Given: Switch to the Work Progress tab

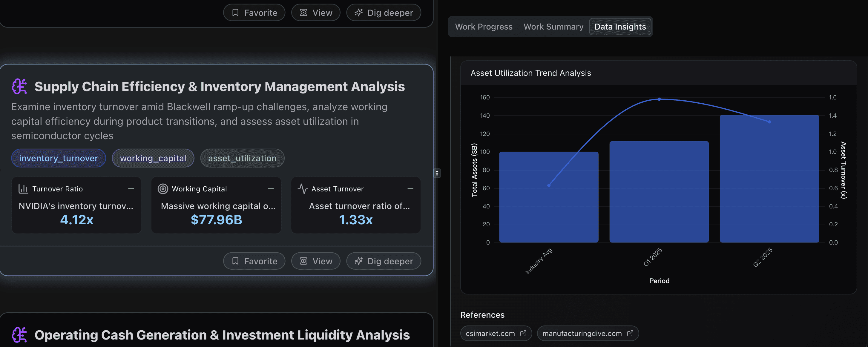Looking at the screenshot, I should coord(484,27).
